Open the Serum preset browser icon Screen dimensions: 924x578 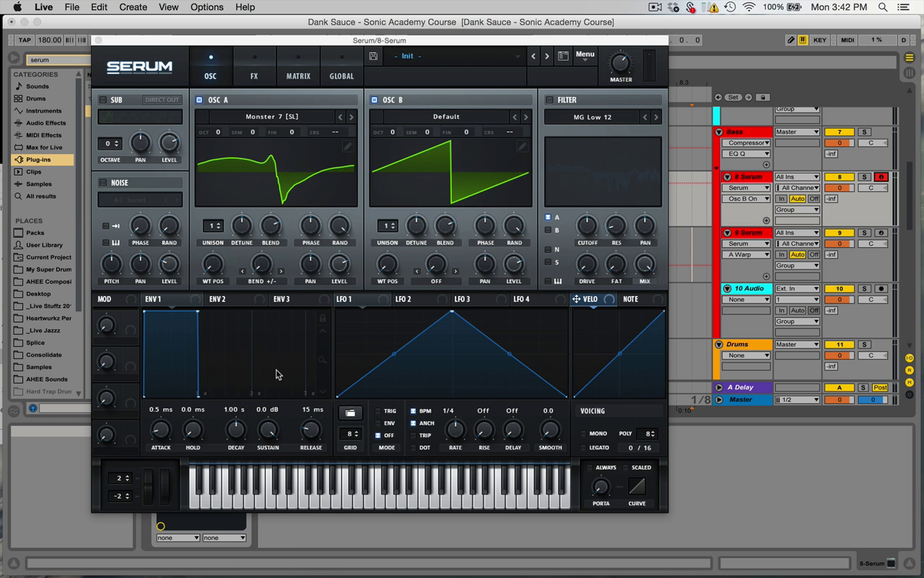[563, 56]
